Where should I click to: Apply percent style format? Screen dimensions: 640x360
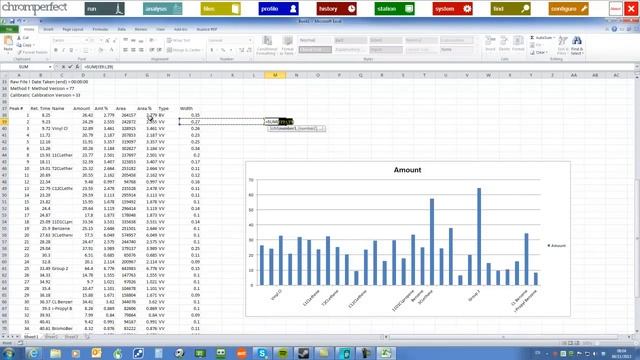(223, 50)
